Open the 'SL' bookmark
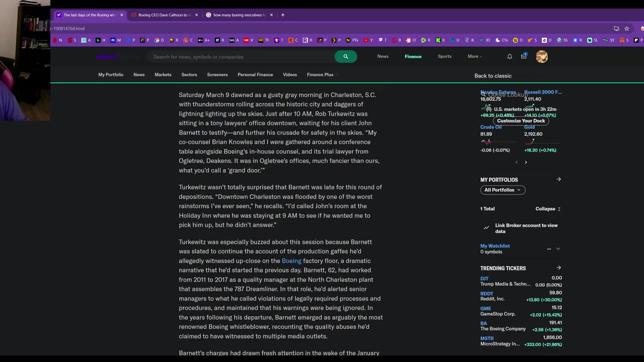The width and height of the screenshot is (644, 362). (592, 40)
